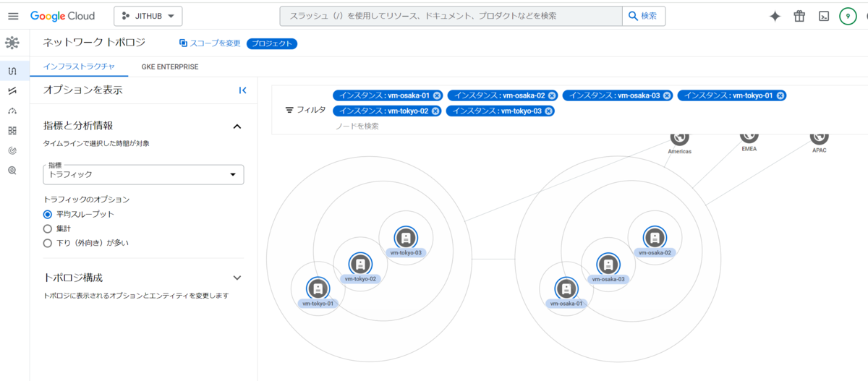Click the スコープを変更 link

210,43
